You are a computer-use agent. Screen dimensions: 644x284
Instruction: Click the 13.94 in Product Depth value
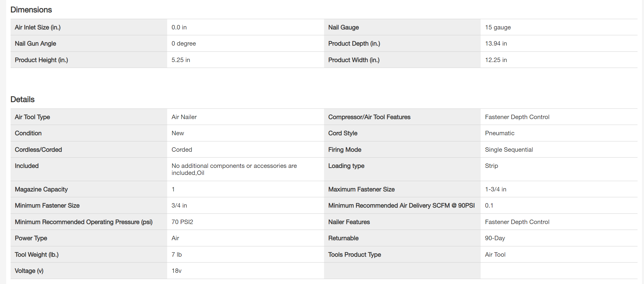coord(496,44)
